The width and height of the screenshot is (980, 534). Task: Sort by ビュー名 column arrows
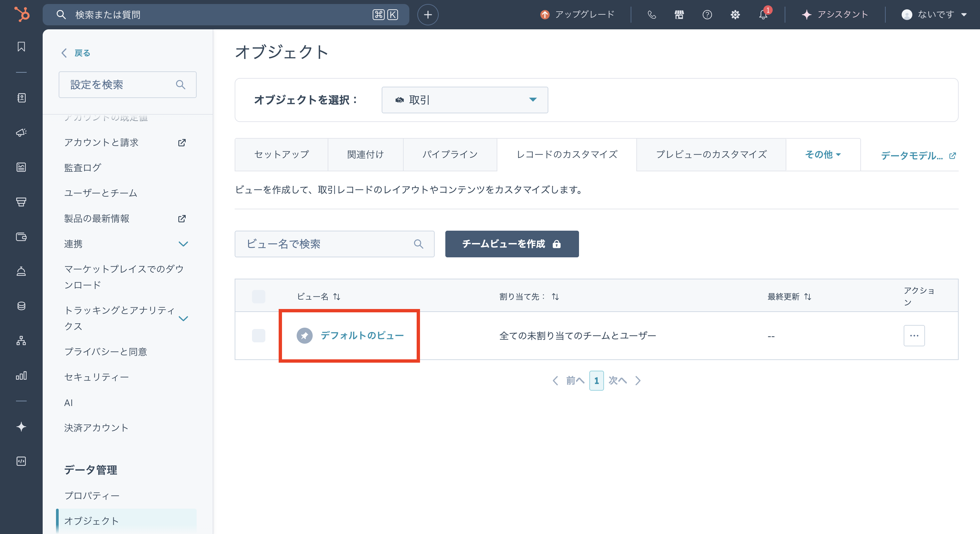[337, 297]
